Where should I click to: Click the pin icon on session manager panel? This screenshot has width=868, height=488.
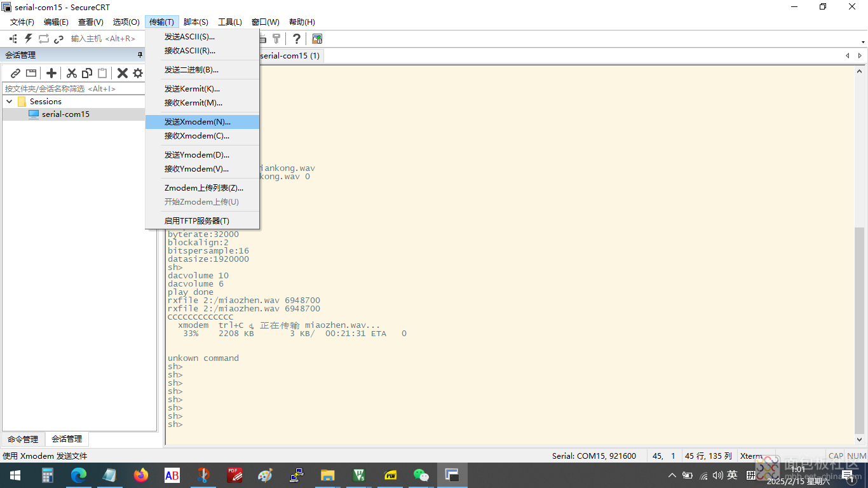[x=140, y=55]
